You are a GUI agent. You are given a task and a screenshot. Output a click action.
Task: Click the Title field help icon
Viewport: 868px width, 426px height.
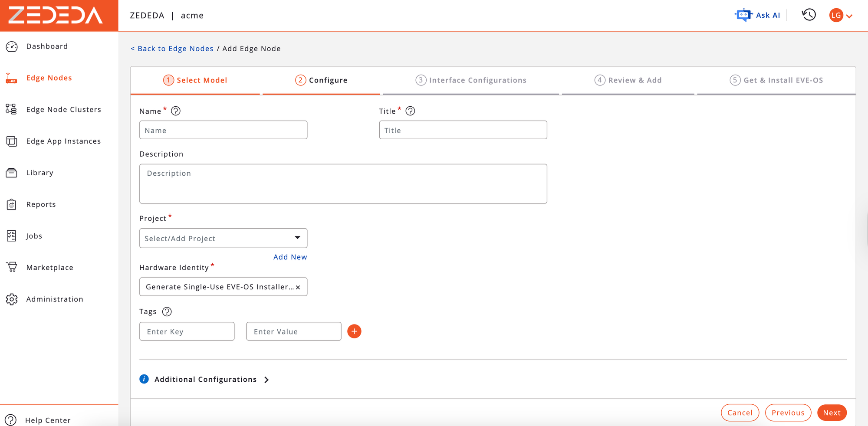click(410, 111)
